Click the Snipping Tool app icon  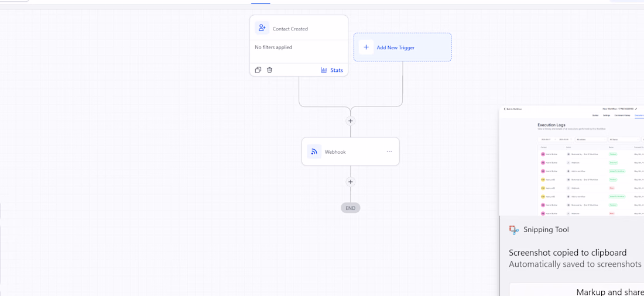point(514,230)
